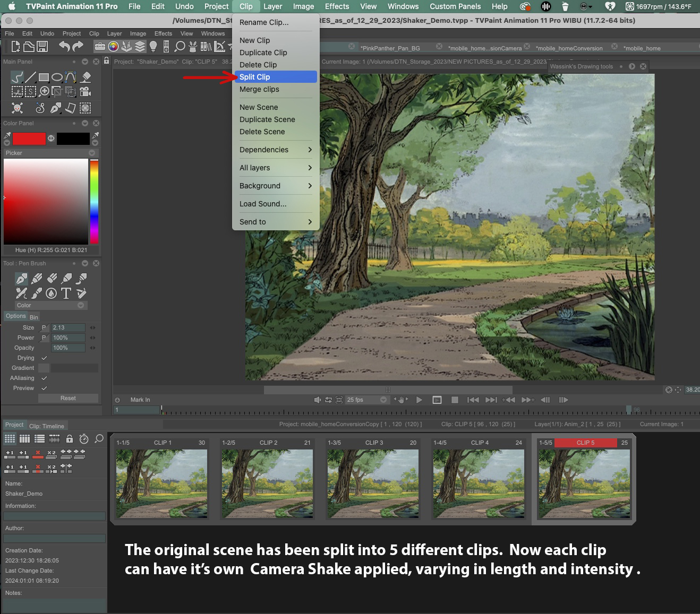Switch to the Bin tab
Screen dimensions: 700x614
click(33, 317)
